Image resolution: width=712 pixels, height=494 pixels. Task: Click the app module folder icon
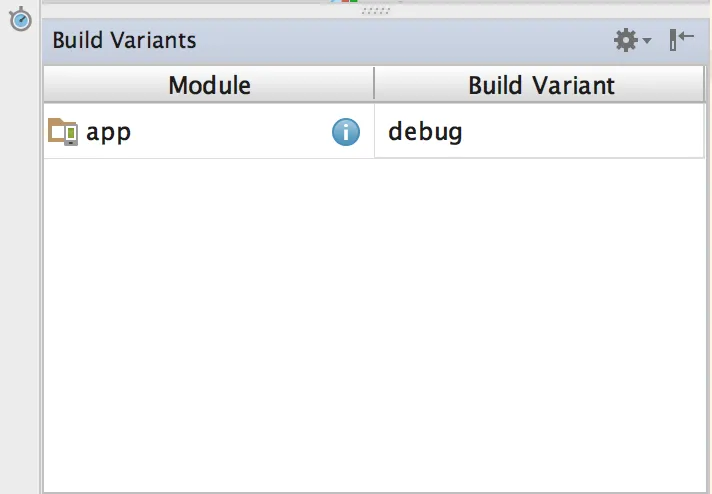63,132
